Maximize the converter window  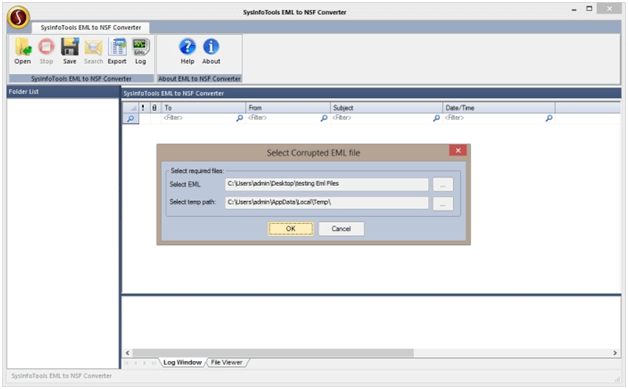pyautogui.click(x=589, y=9)
